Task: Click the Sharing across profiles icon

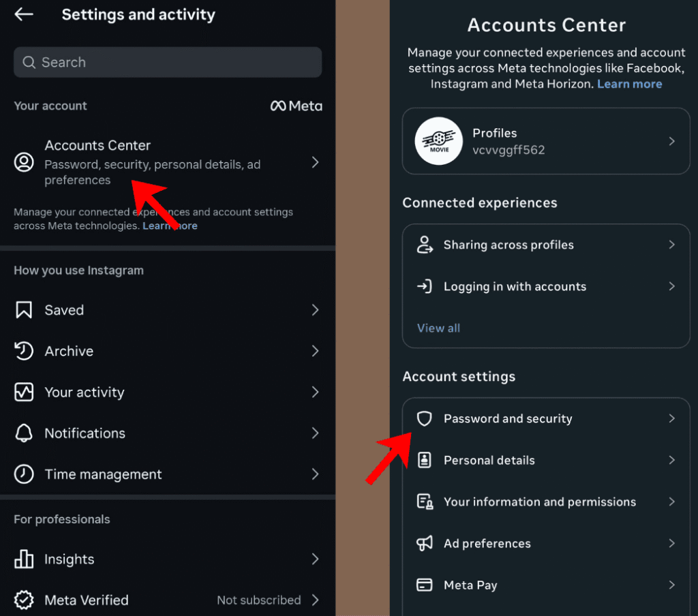Action: pyautogui.click(x=425, y=245)
